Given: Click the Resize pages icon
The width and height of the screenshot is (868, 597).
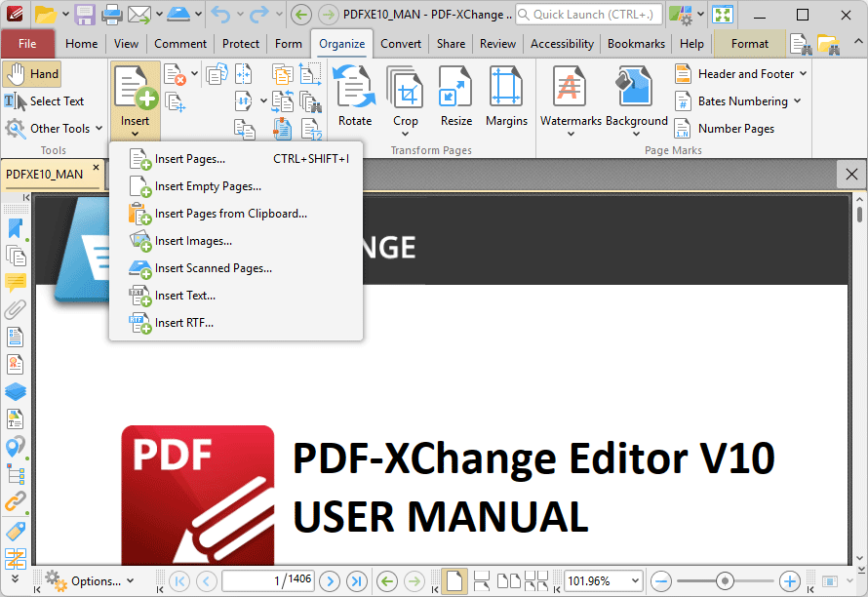Looking at the screenshot, I should click(x=455, y=87).
